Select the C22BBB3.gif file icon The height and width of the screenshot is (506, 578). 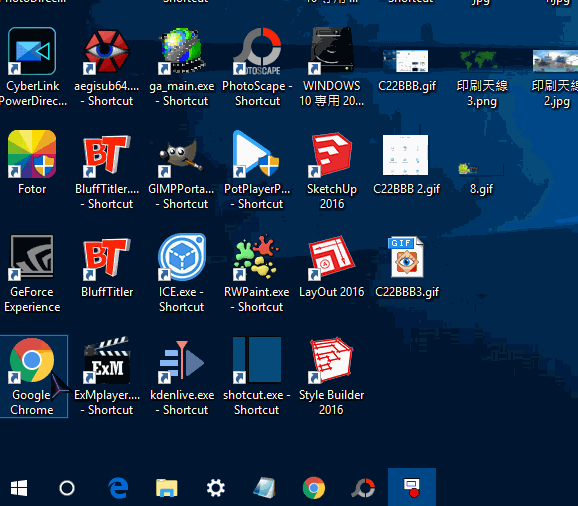coord(406,257)
